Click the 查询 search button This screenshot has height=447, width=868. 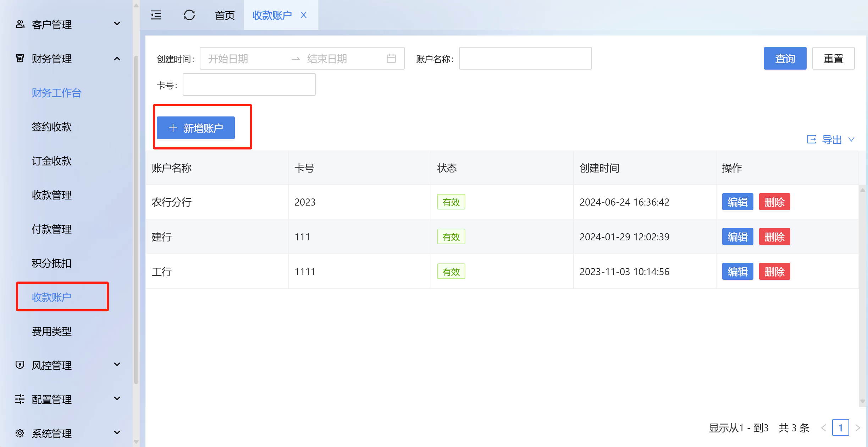click(x=785, y=58)
